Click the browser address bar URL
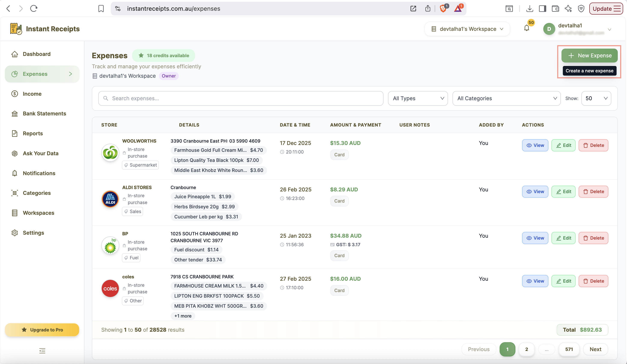 pyautogui.click(x=173, y=9)
